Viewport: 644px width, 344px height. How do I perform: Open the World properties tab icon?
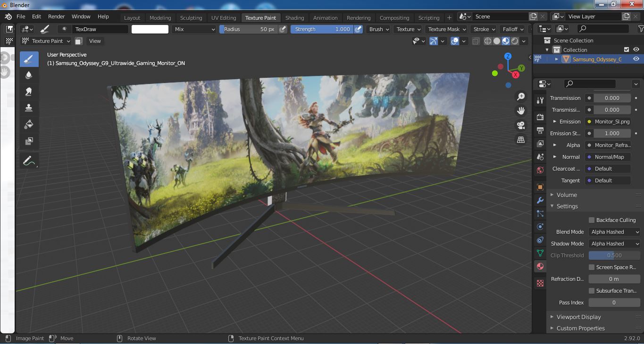tap(540, 170)
